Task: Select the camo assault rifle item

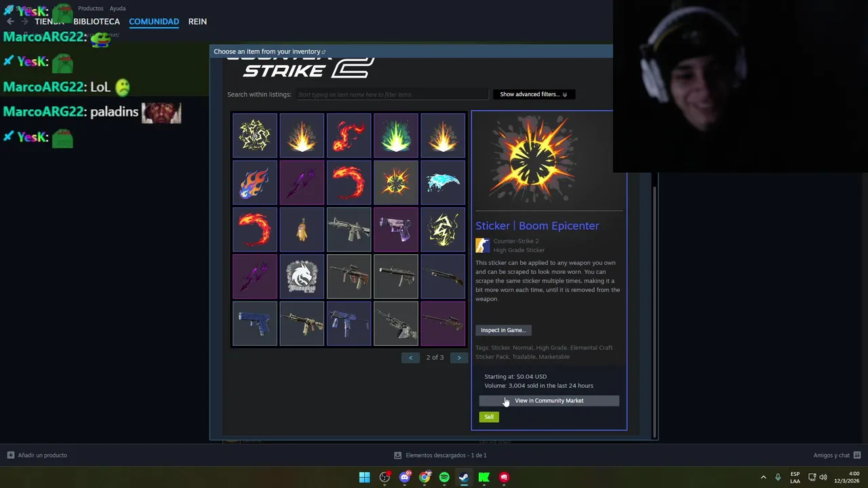Action: (302, 324)
